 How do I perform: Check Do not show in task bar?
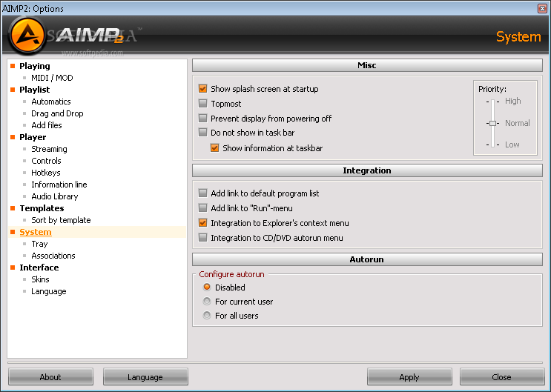(x=202, y=133)
